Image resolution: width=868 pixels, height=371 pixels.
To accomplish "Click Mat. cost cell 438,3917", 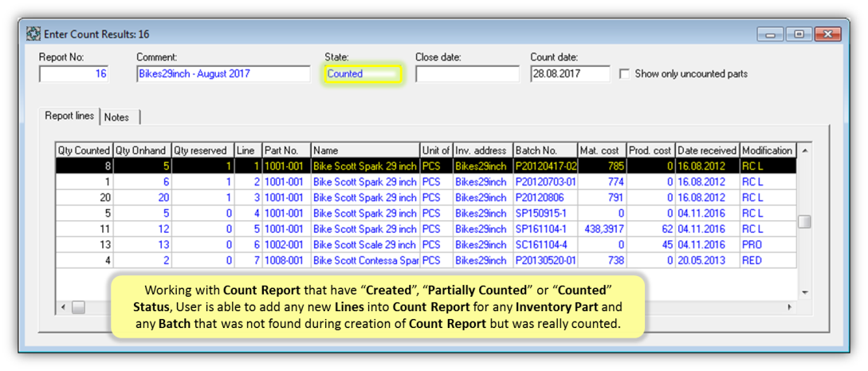I will (x=602, y=229).
